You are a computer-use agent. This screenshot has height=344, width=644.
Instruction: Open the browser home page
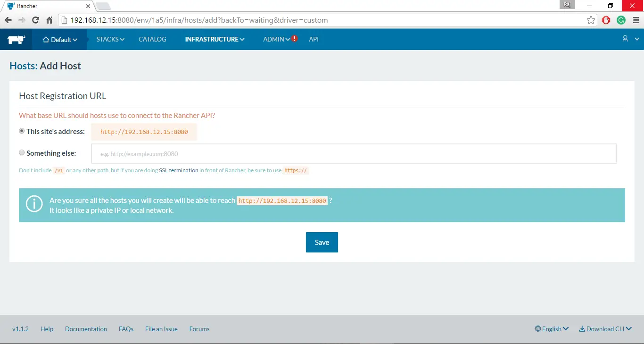coord(49,20)
